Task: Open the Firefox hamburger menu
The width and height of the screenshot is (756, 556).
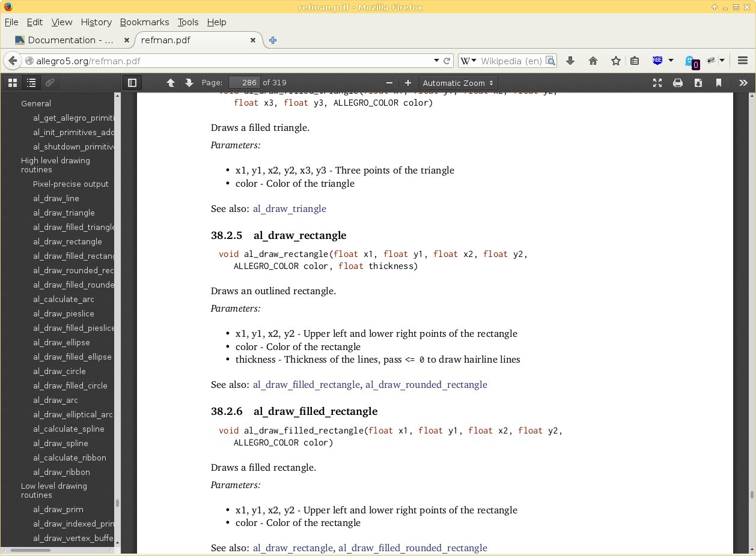Action: pyautogui.click(x=742, y=61)
